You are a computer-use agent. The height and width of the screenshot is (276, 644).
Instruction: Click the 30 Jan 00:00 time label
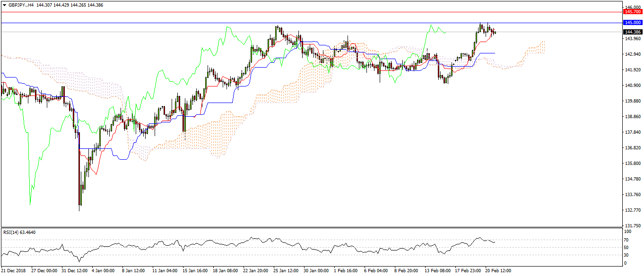[317, 271]
